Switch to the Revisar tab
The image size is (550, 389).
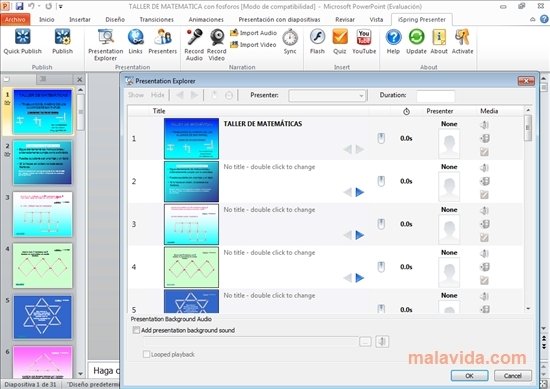(x=345, y=20)
